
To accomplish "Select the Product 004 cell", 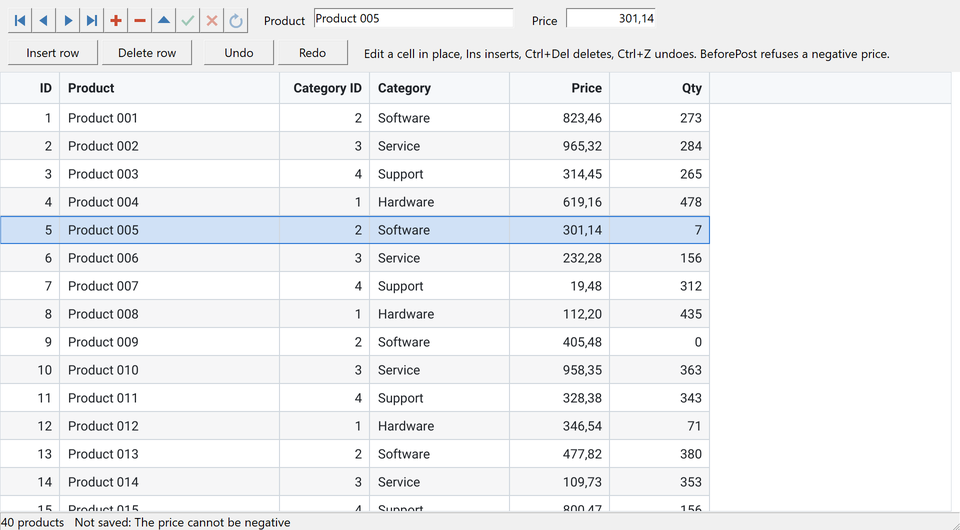I will [170, 202].
